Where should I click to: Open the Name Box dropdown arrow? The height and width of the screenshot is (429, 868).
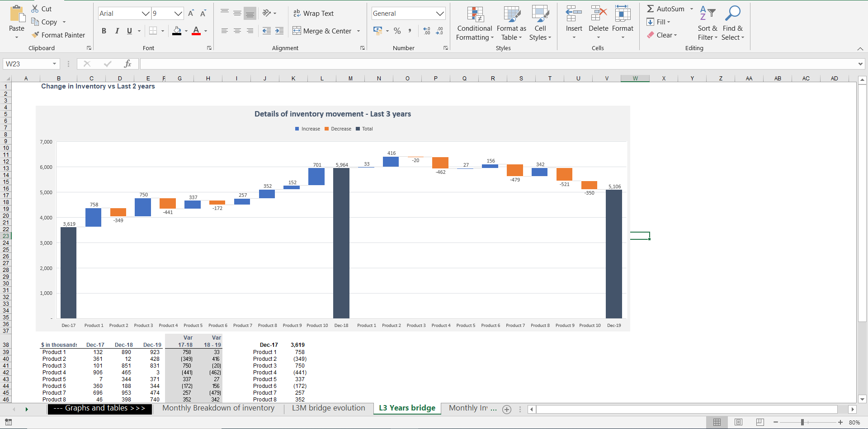tap(54, 64)
